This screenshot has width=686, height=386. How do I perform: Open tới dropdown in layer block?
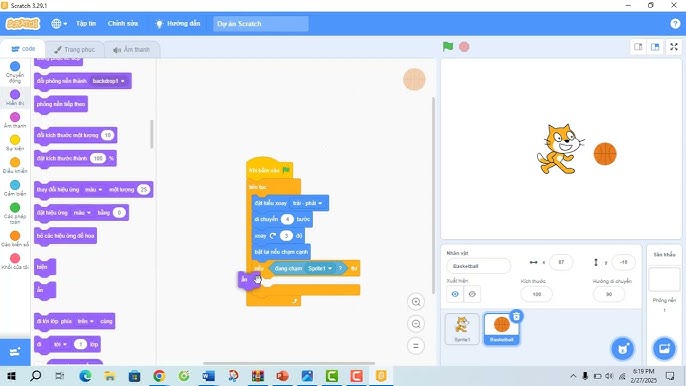60,344
